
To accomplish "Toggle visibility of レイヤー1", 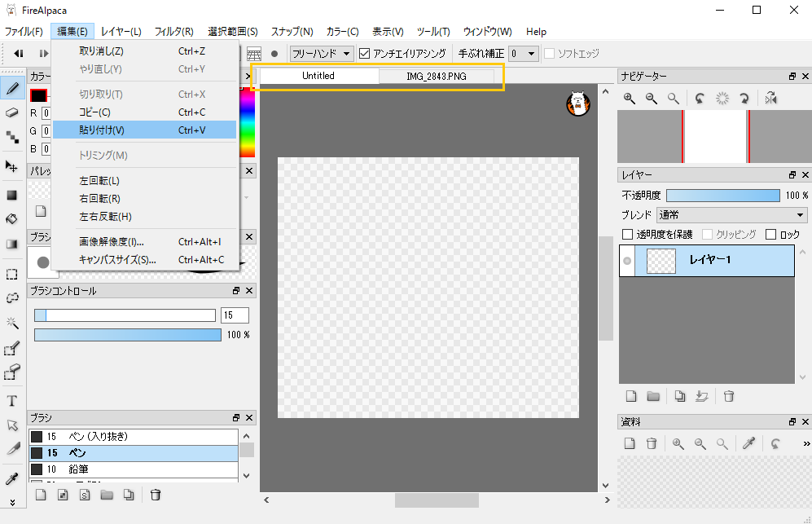I will click(x=628, y=261).
